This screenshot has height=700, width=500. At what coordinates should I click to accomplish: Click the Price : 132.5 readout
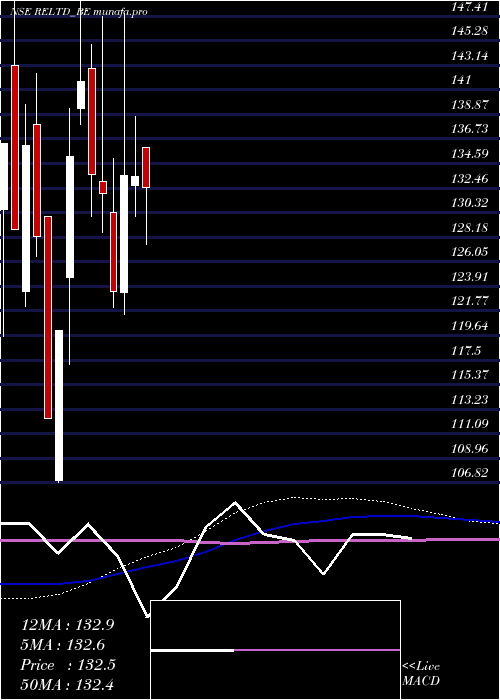click(x=68, y=665)
